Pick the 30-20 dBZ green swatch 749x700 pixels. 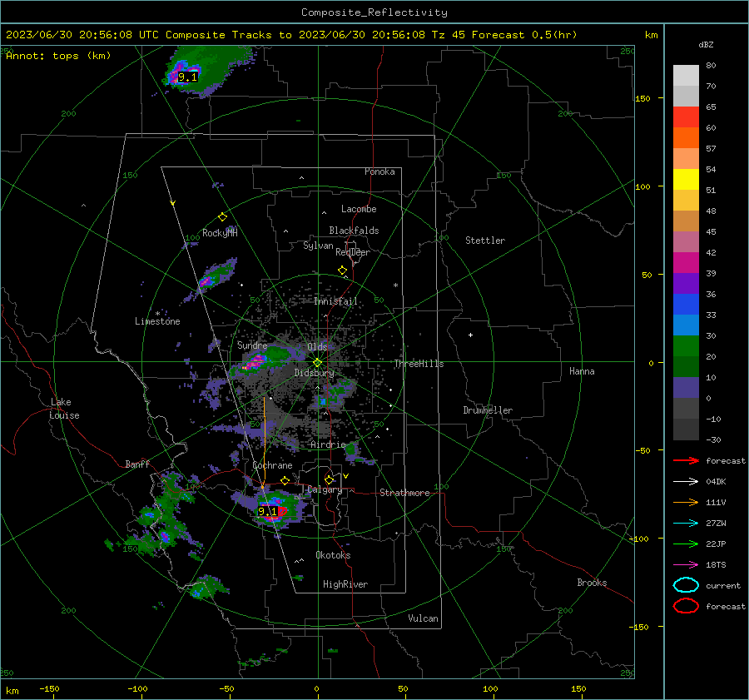[686, 345]
